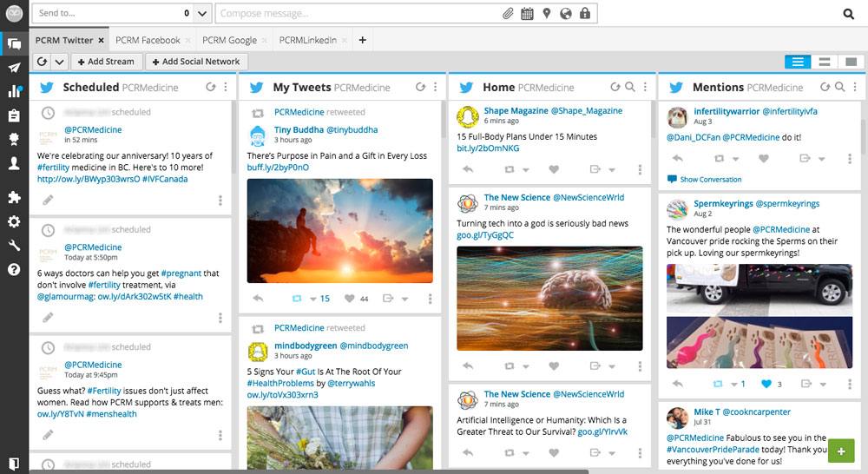Open search with the magnifier icon top right
Image resolution: width=868 pixels, height=474 pixels.
point(848,14)
